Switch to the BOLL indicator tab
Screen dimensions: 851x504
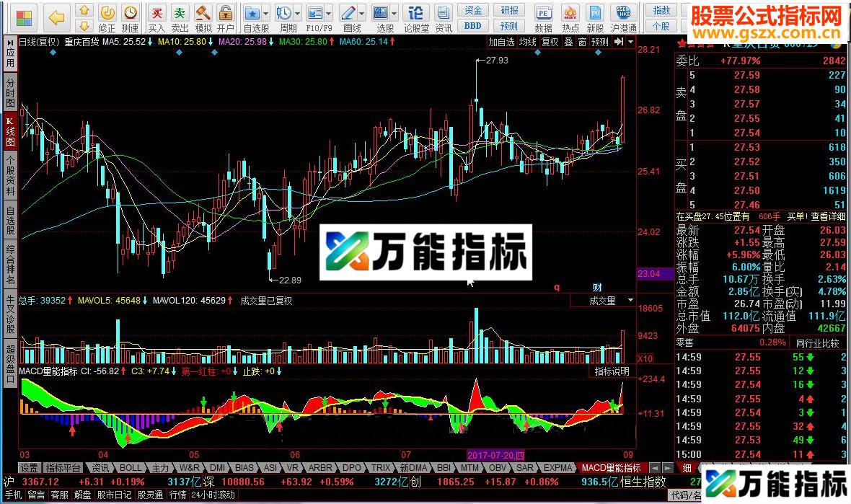[x=130, y=467]
